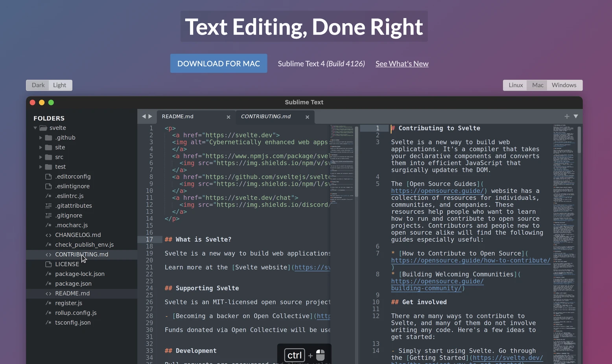This screenshot has height=364, width=612.
Task: Go to previous tab with the left arrow
Action: pos(144,116)
